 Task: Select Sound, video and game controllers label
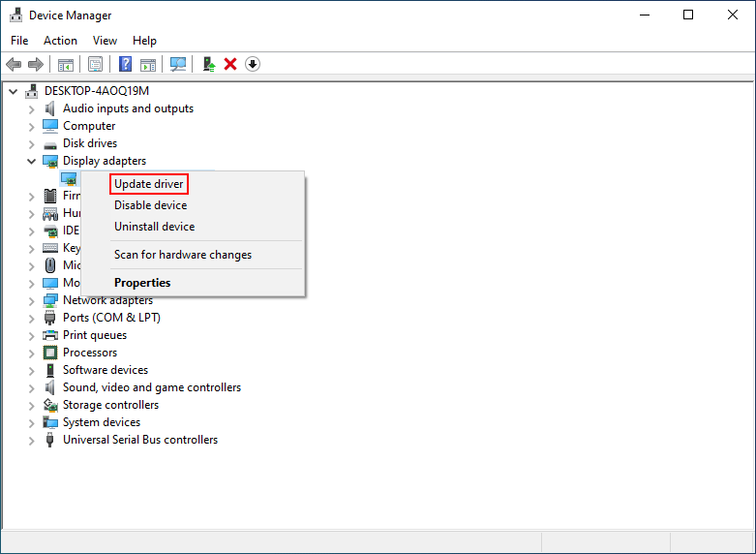pyautogui.click(x=152, y=387)
